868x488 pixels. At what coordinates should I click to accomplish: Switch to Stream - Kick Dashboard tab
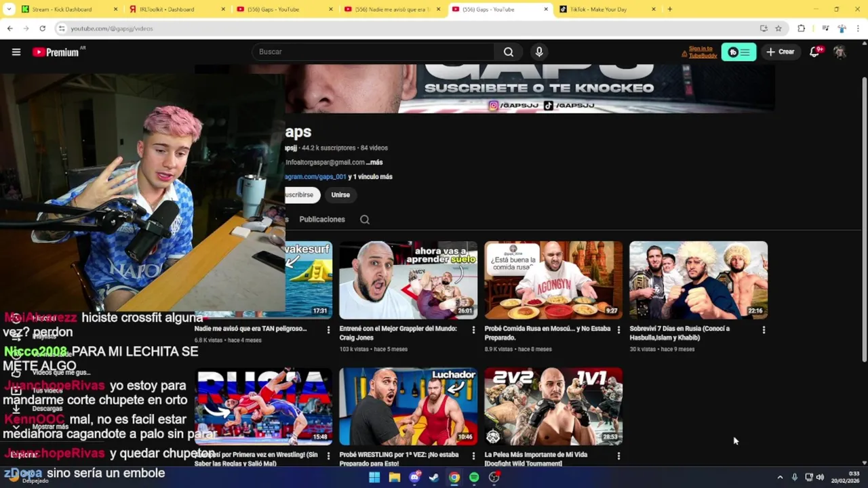point(68,9)
